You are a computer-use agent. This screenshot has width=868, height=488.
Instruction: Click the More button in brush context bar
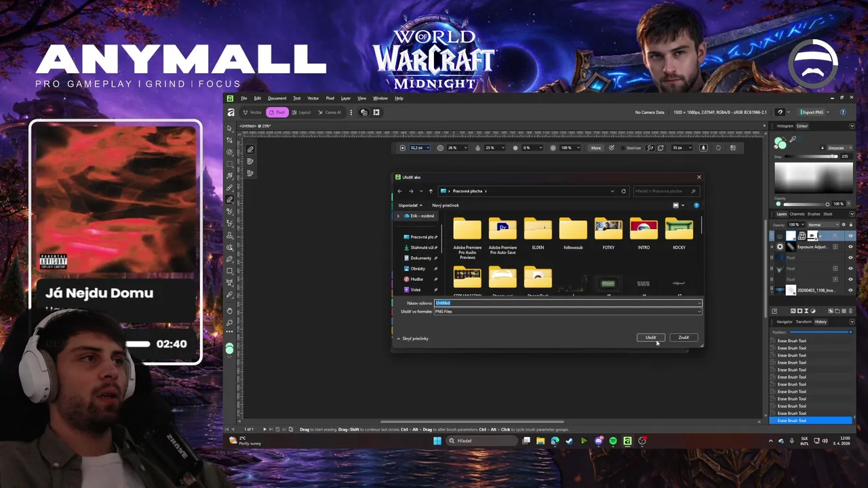pos(595,148)
